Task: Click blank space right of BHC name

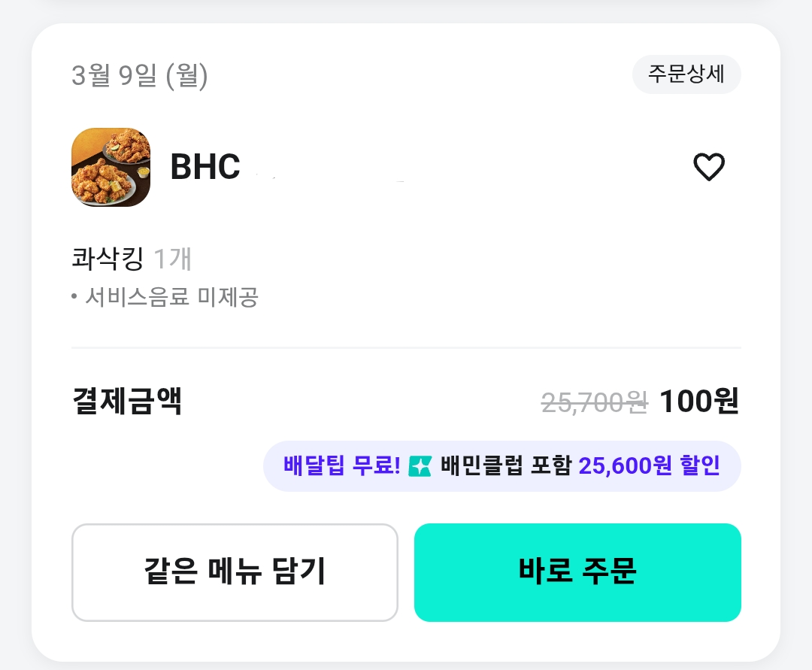Action: [466, 167]
